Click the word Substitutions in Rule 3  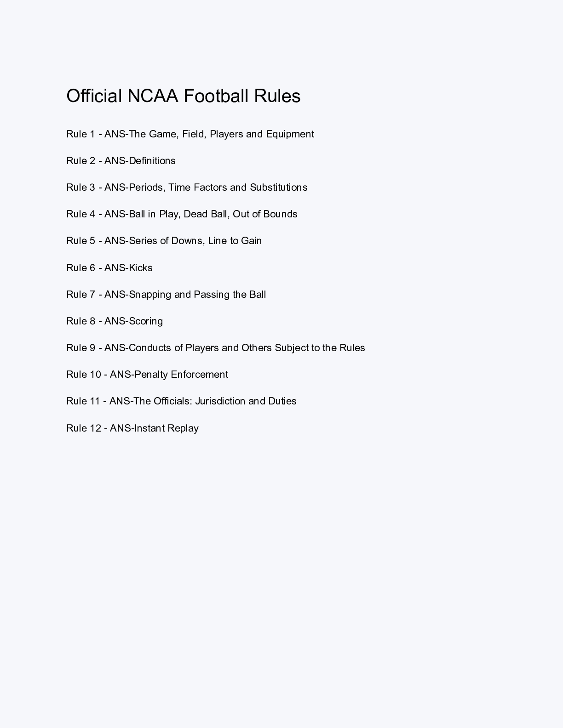(279, 188)
